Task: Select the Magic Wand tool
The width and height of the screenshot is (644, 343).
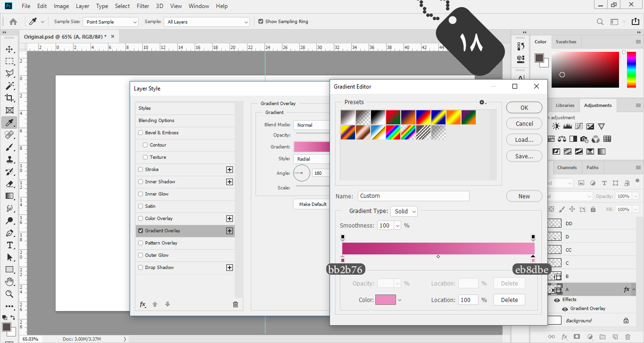Action: click(9, 86)
